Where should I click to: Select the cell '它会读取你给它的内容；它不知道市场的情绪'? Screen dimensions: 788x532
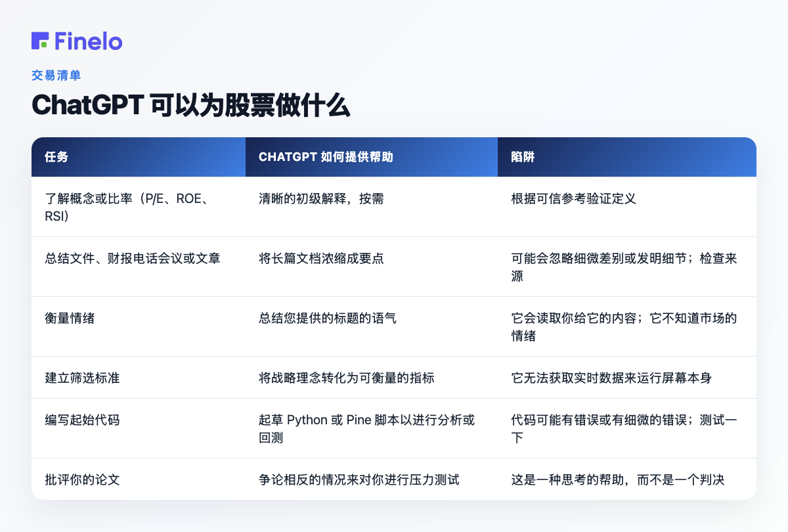627,326
